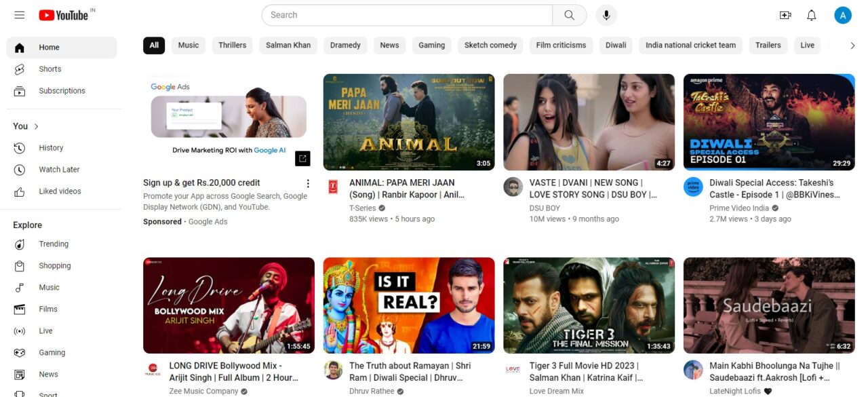
Task: Open Diwali Special Access Takeshi's Castle title
Action: [x=775, y=189]
